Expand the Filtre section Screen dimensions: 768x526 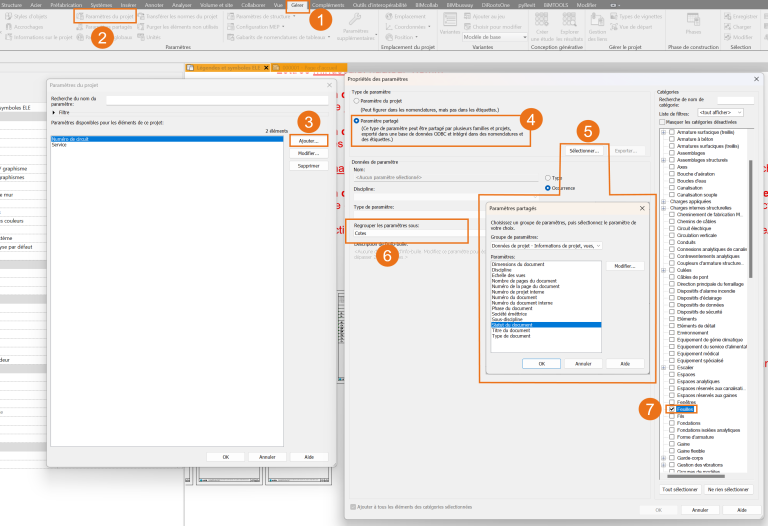click(x=54, y=113)
